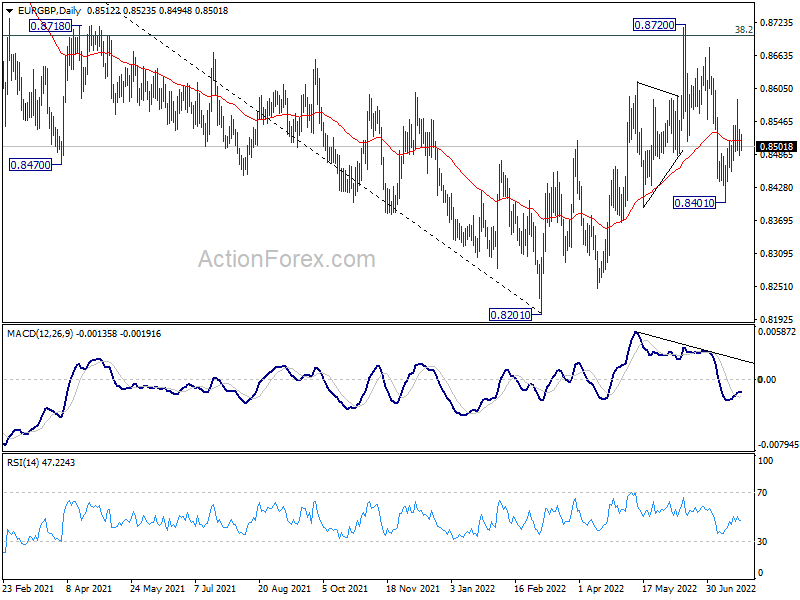Select the MACD -0.007945 scale value

pyautogui.click(x=778, y=445)
